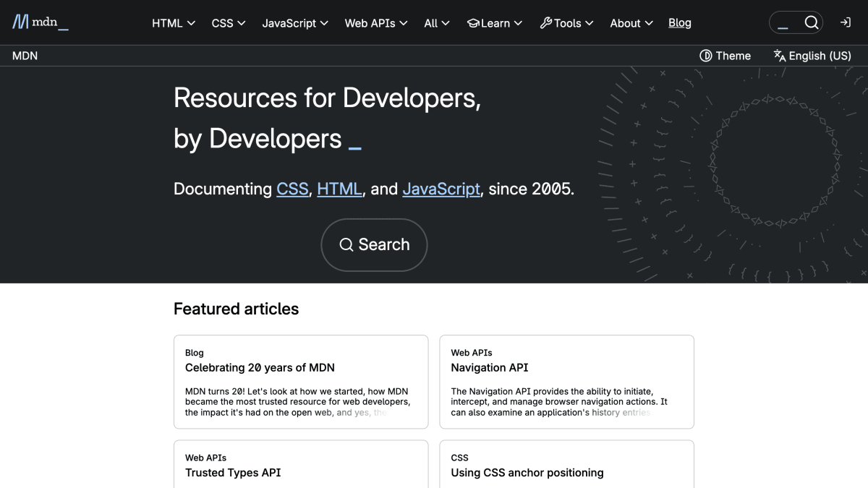Open the JavaScript dropdown menu
The image size is (868, 488).
295,23
